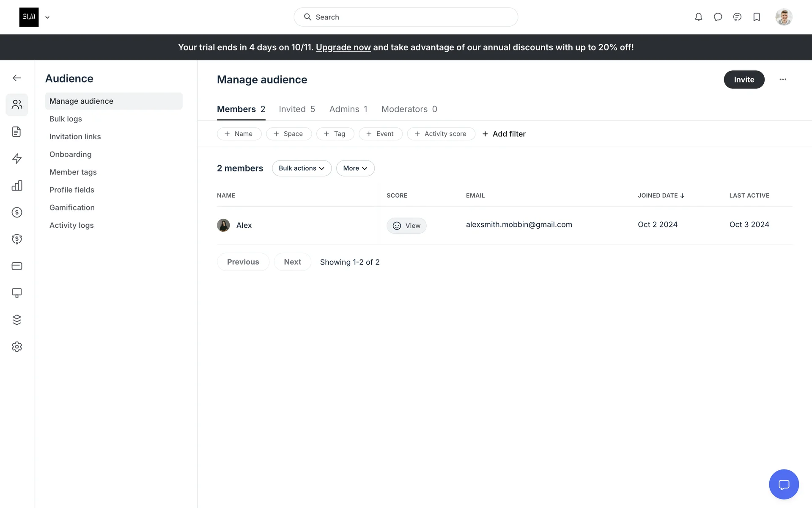The height and width of the screenshot is (508, 812).
Task: Click the notifications bell icon
Action: pyautogui.click(x=698, y=17)
